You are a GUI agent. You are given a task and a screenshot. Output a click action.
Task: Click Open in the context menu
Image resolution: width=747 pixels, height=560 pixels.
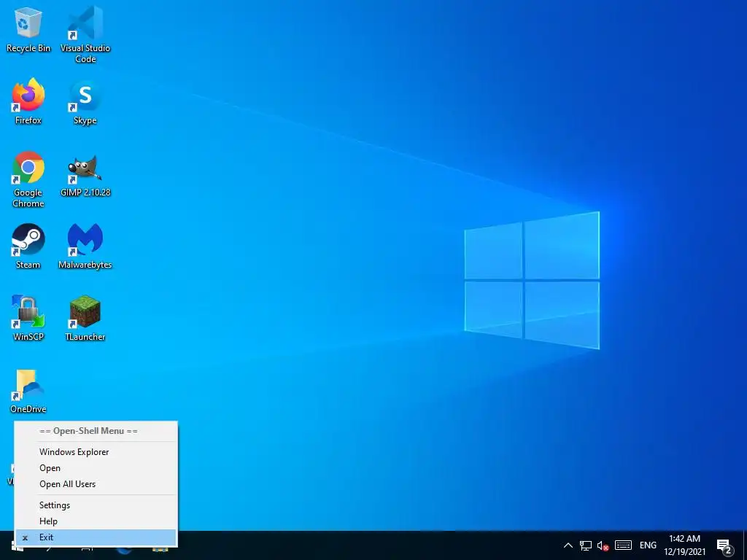[x=96, y=468]
